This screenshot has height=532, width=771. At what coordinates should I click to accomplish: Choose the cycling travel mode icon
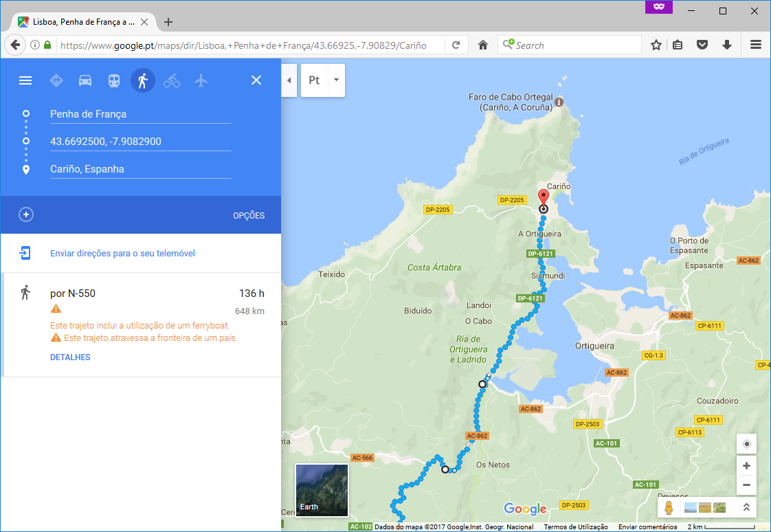pos(172,80)
